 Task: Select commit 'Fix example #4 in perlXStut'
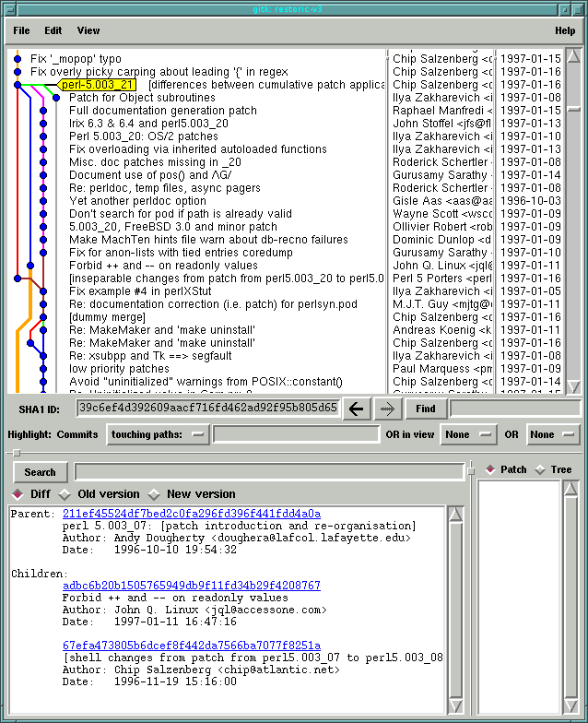point(140,291)
